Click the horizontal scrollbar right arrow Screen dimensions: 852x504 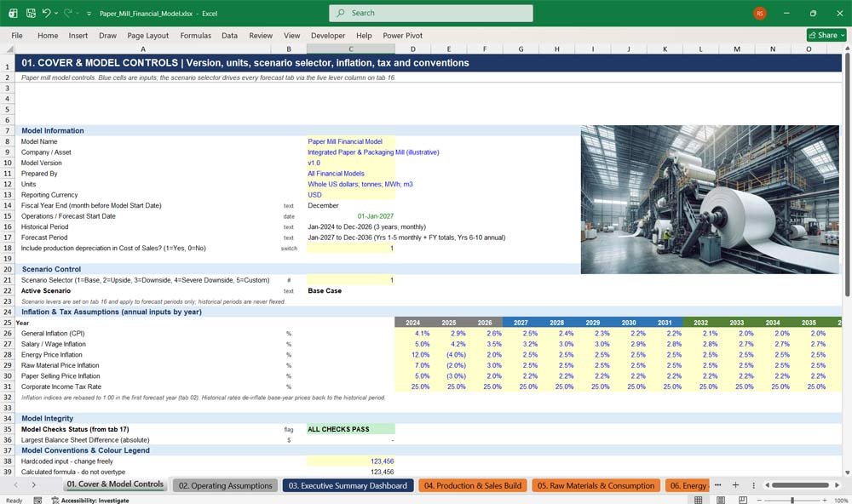(x=838, y=485)
